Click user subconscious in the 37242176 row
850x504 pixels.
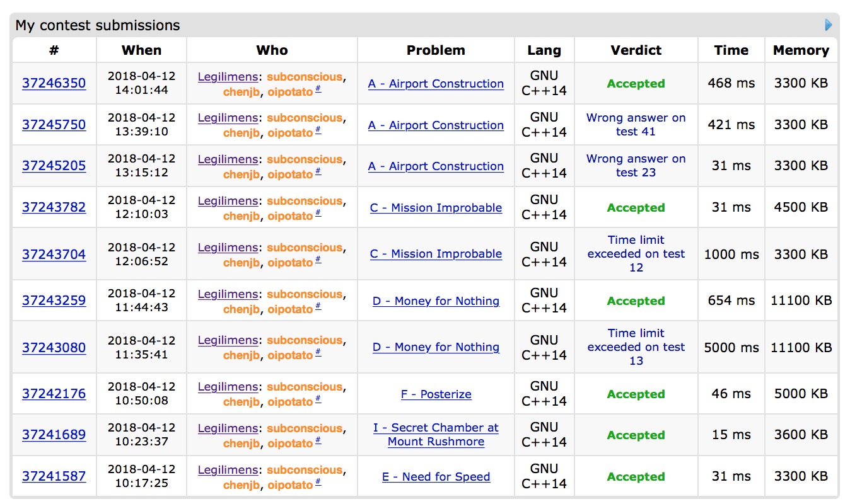click(x=305, y=387)
